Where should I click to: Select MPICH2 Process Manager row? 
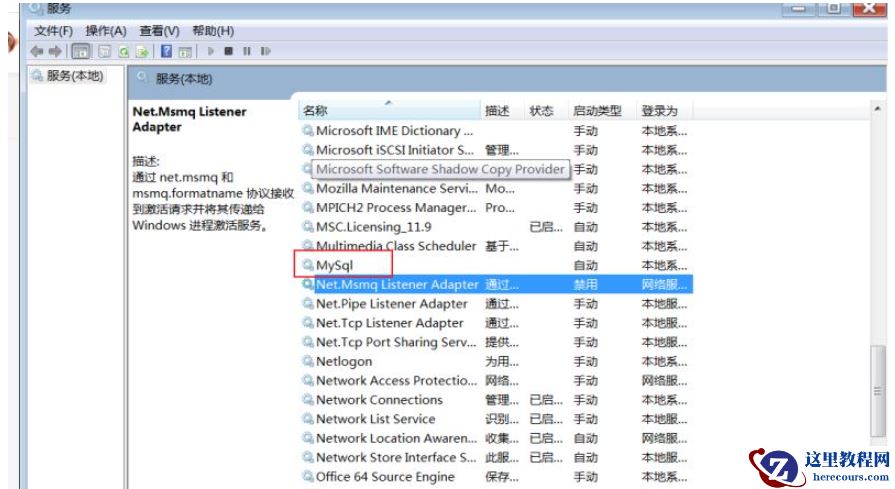click(497, 208)
